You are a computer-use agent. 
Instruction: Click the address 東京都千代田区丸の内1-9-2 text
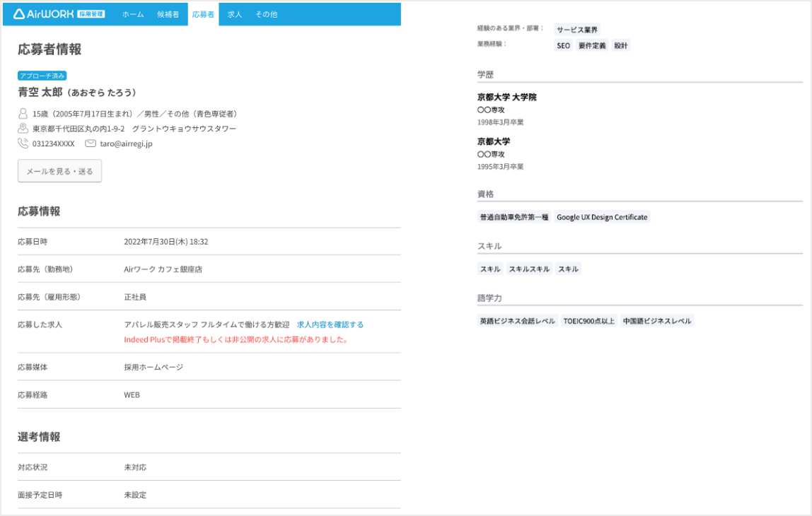(79, 129)
